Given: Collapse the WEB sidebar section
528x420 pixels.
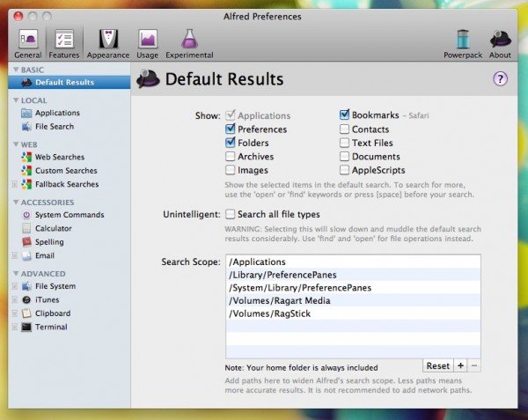Looking at the screenshot, I should coord(16,144).
